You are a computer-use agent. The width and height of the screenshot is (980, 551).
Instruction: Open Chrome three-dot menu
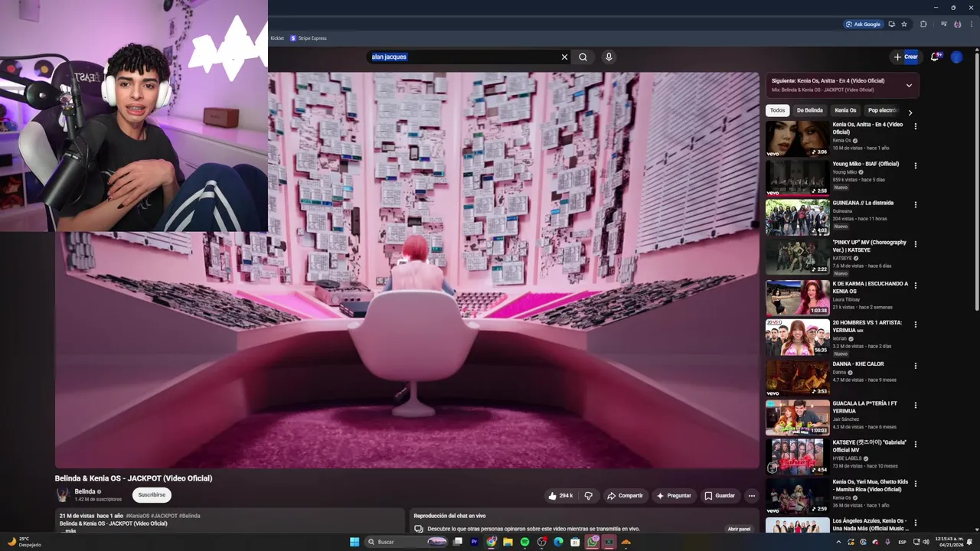point(970,24)
